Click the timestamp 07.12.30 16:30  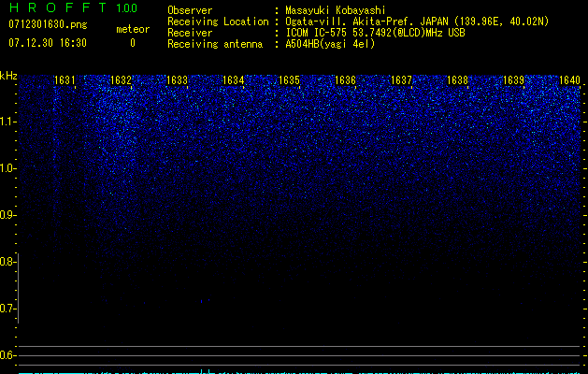pyautogui.click(x=48, y=43)
